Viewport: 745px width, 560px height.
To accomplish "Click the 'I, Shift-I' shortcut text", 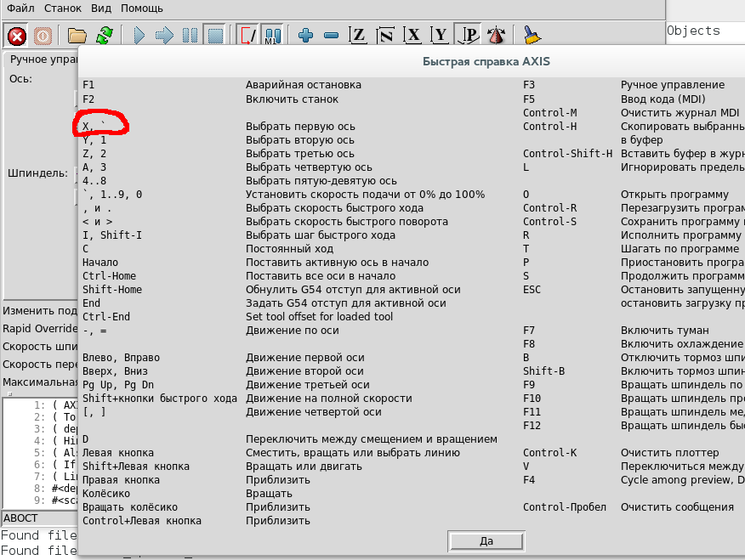I will pyautogui.click(x=112, y=235).
